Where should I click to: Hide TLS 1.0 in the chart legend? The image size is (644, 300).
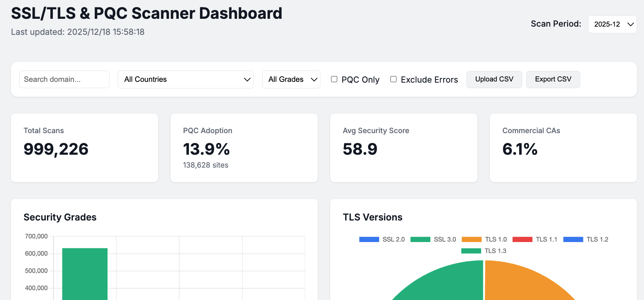[x=471, y=239]
